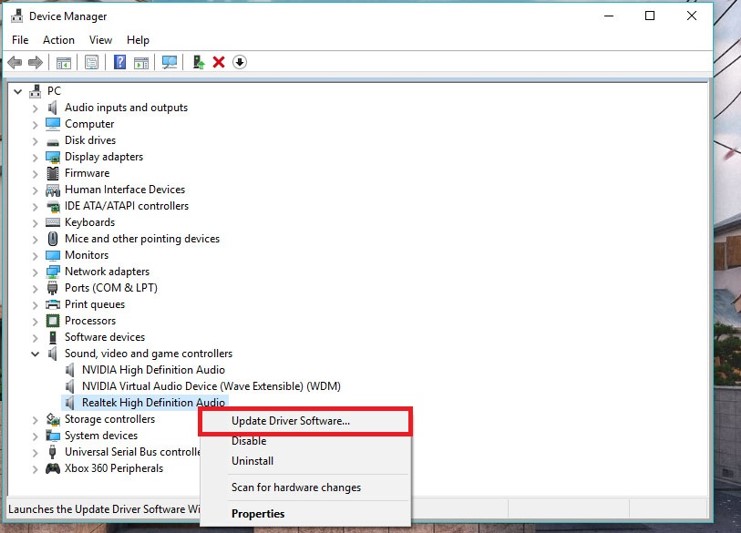
Task: Select NVIDIA High Definition Audio device
Action: point(153,370)
